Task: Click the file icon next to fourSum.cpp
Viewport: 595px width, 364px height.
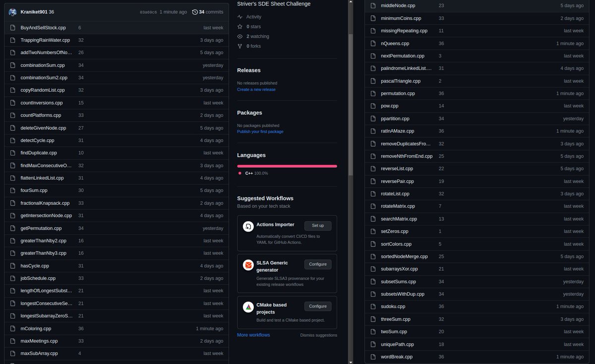Action: click(x=13, y=190)
